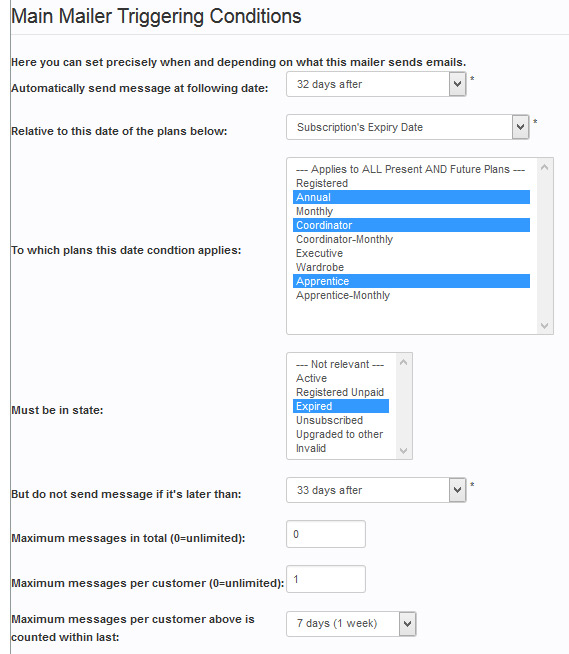
Task: Open the '32 days after' send date dropdown
Action: click(376, 84)
